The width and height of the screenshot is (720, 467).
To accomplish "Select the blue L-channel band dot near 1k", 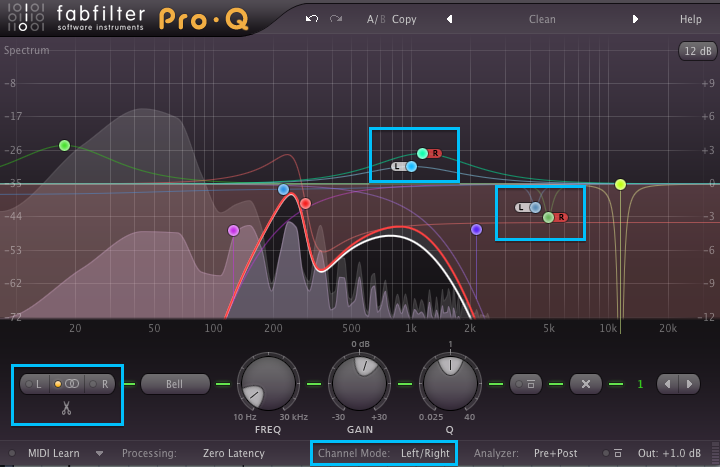I will pos(411,167).
